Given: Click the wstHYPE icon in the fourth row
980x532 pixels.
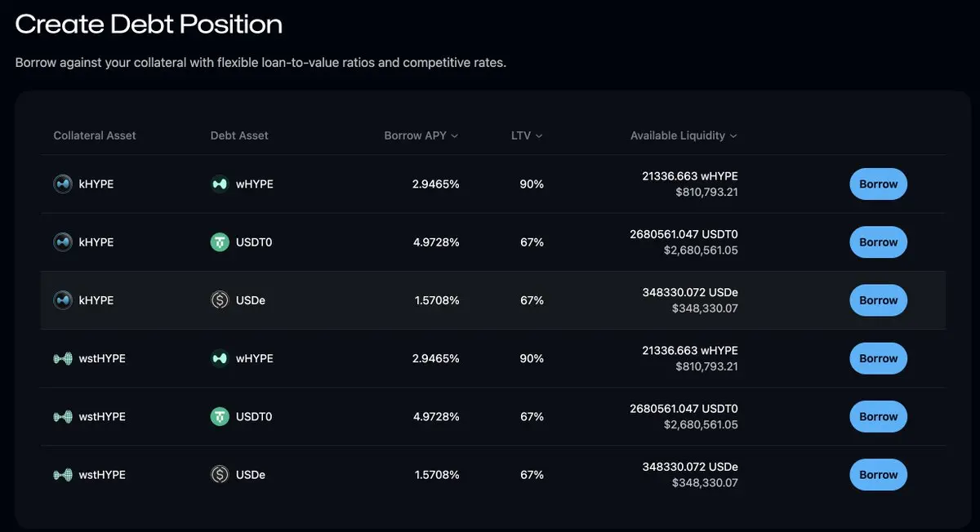Looking at the screenshot, I should pos(63,358).
